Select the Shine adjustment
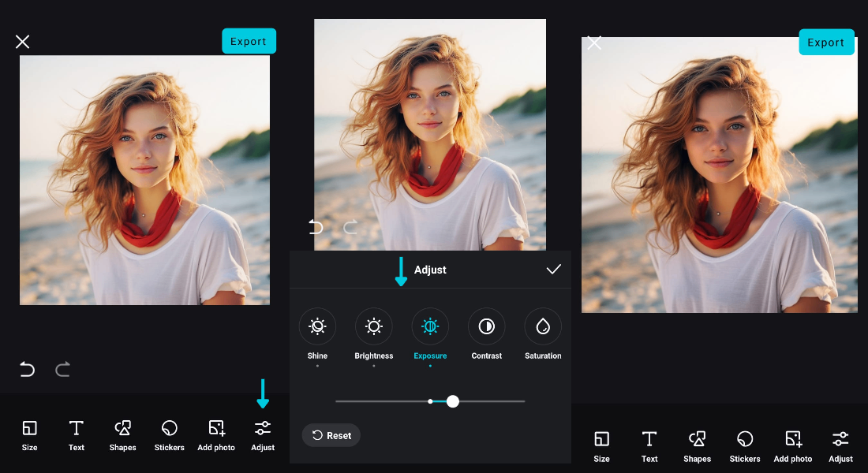This screenshot has width=868, height=473. (x=317, y=334)
